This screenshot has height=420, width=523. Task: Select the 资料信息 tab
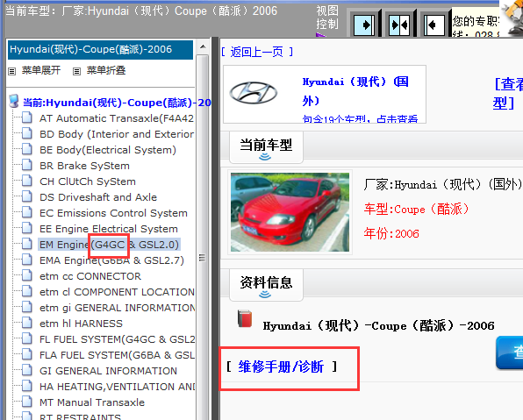[x=266, y=284]
